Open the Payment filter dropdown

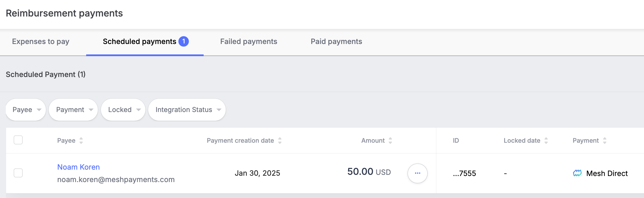pyautogui.click(x=73, y=110)
